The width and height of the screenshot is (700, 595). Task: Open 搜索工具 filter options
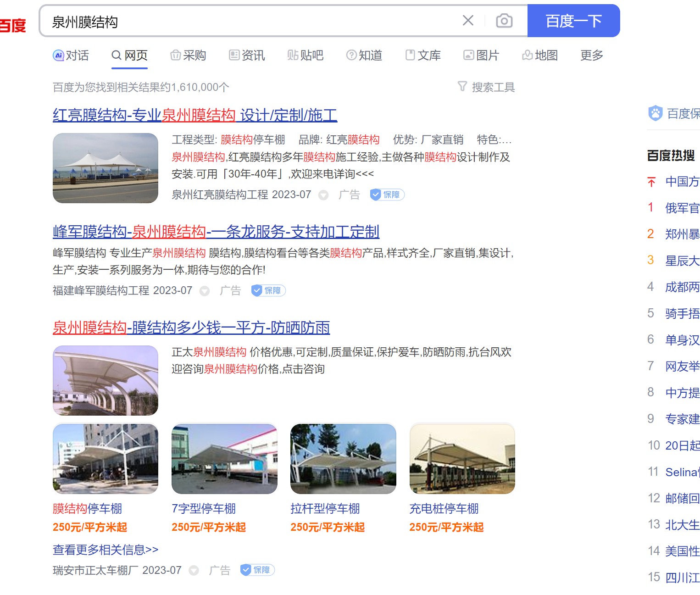pyautogui.click(x=486, y=87)
